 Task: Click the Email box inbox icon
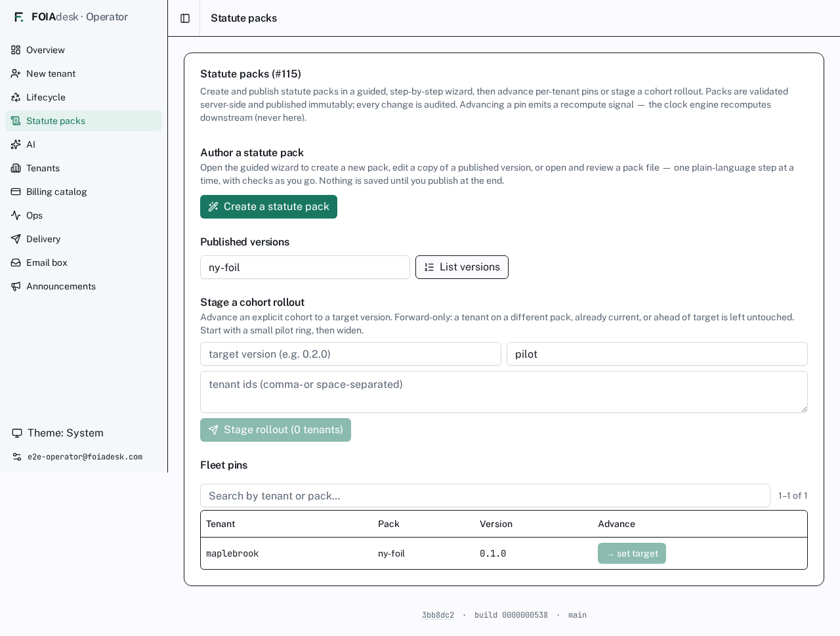[x=16, y=263]
